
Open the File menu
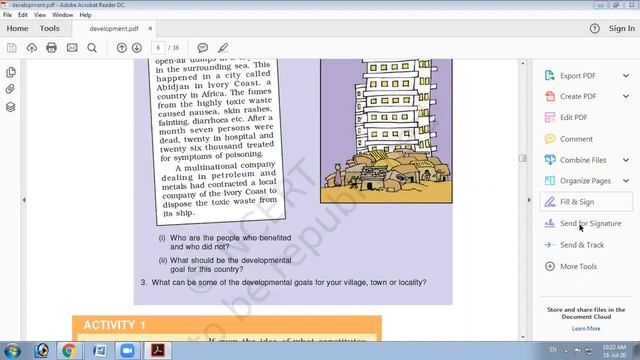point(7,15)
